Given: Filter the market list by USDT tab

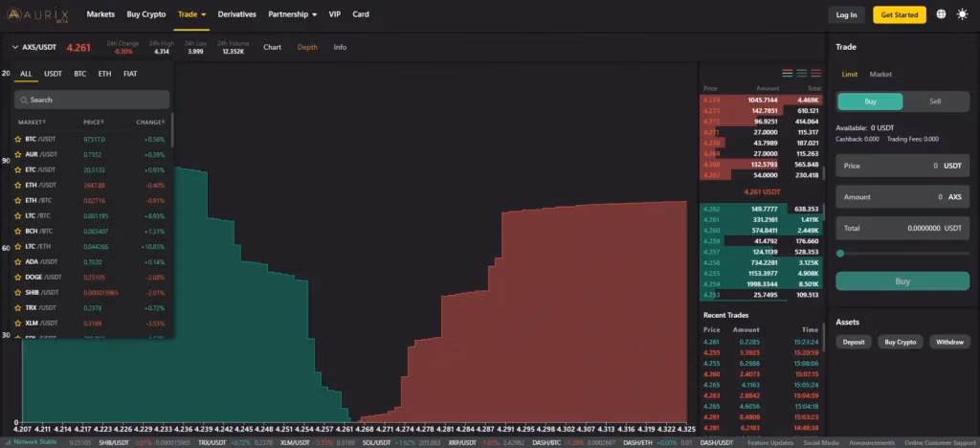Looking at the screenshot, I should [53, 74].
